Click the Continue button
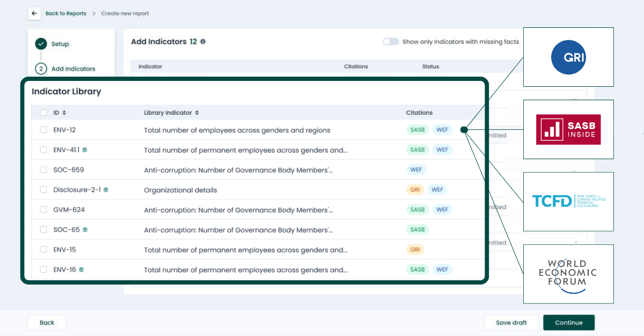 click(569, 323)
